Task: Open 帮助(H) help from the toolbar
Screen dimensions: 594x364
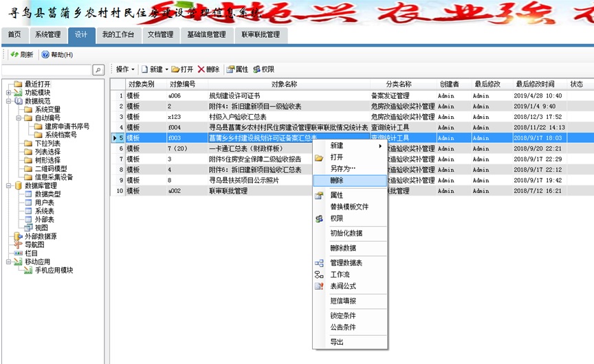Action: [x=57, y=54]
